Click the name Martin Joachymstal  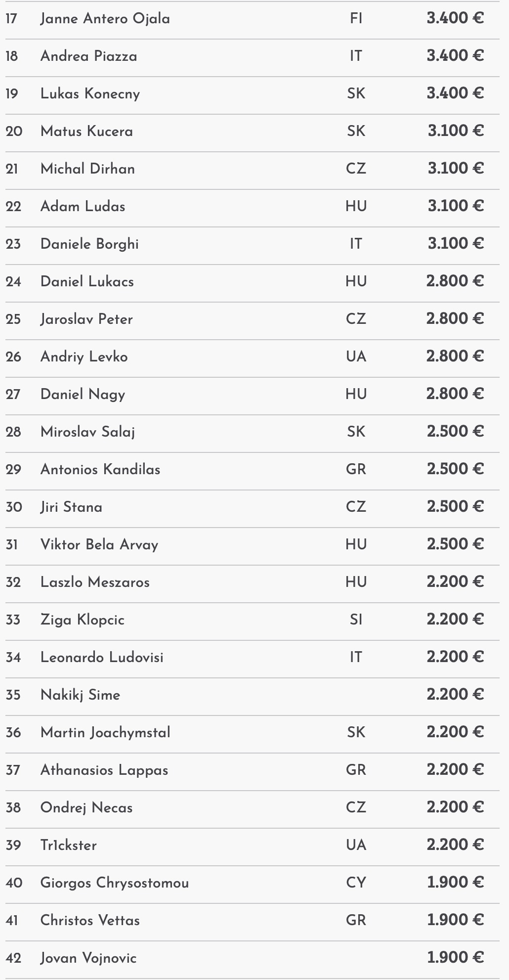point(105,732)
